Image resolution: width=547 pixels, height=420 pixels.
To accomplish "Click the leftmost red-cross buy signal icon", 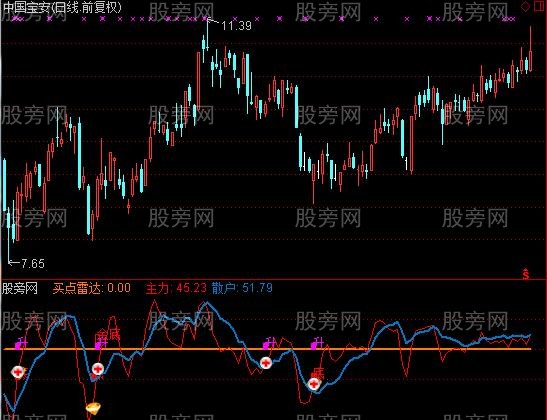I will point(17,372).
